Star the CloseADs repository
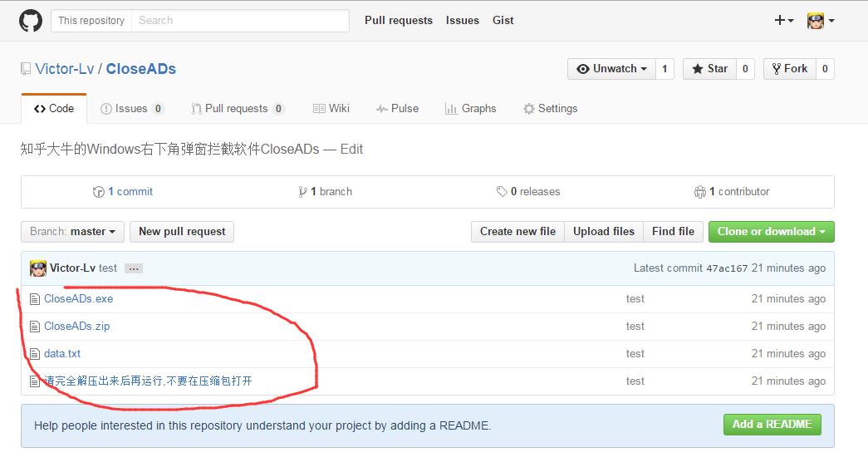868x462 pixels. (709, 69)
